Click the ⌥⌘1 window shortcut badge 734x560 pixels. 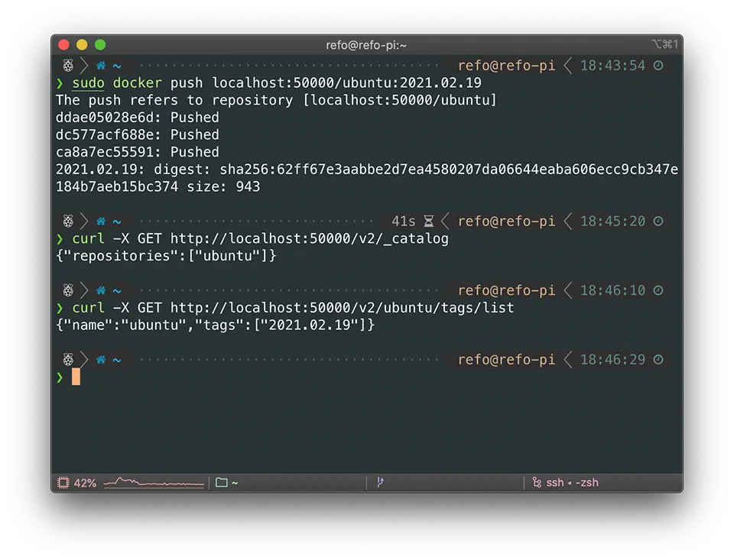(x=664, y=44)
